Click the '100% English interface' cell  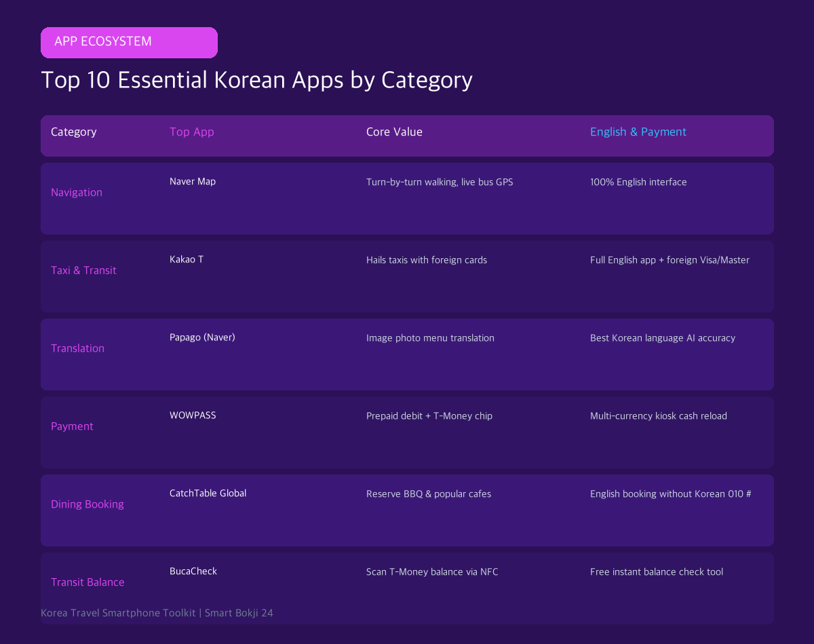coord(638,182)
